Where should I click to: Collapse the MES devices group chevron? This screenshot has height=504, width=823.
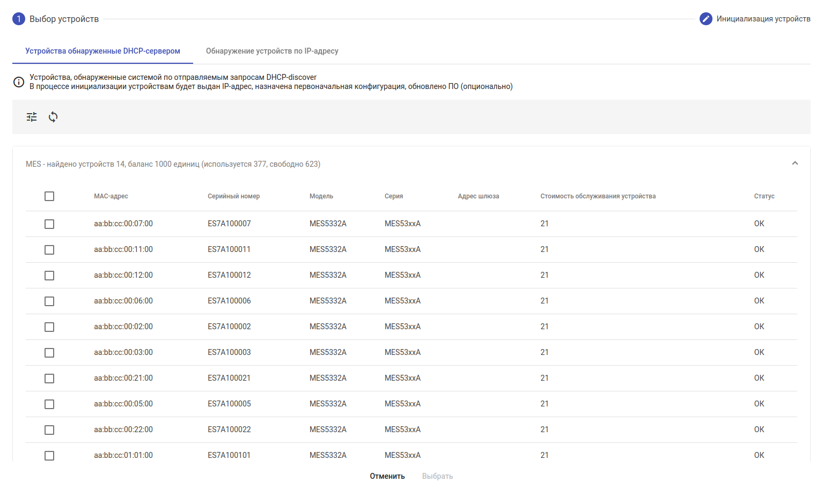pyautogui.click(x=795, y=164)
